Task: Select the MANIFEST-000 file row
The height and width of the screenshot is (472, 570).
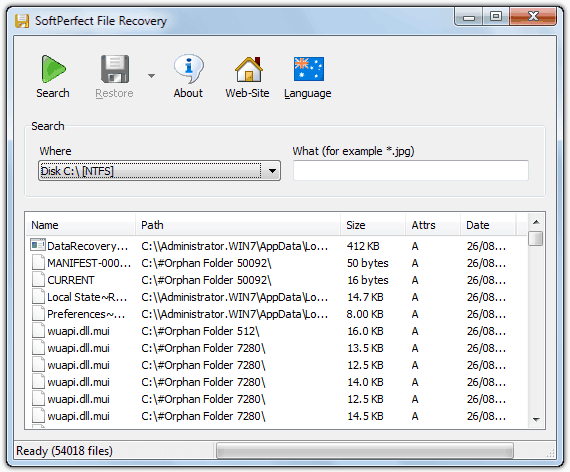Action: pyautogui.click(x=276, y=263)
